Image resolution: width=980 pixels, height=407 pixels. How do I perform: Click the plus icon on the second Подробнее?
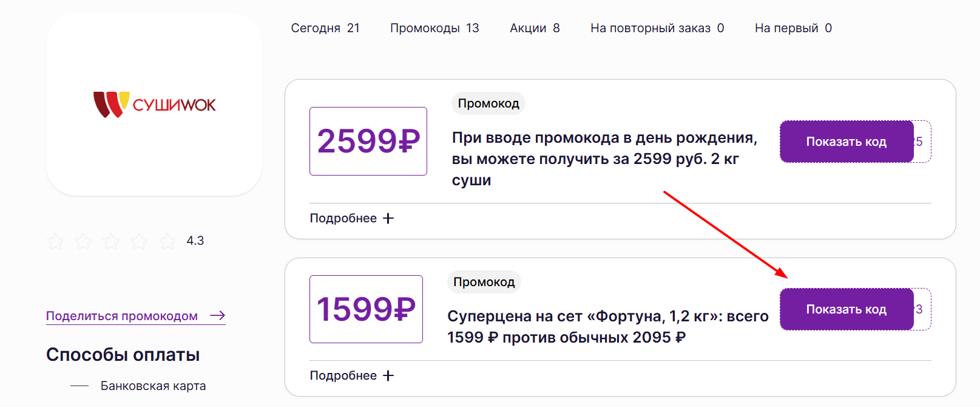click(388, 375)
